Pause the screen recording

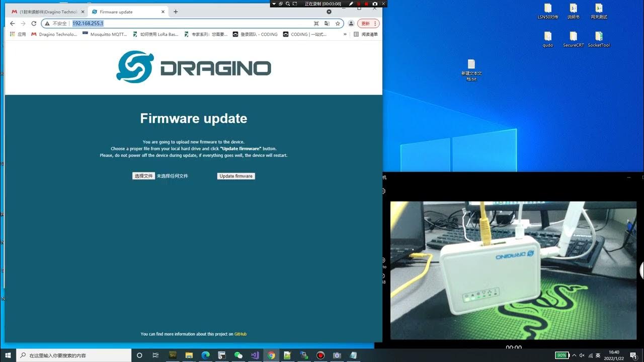pos(359,4)
